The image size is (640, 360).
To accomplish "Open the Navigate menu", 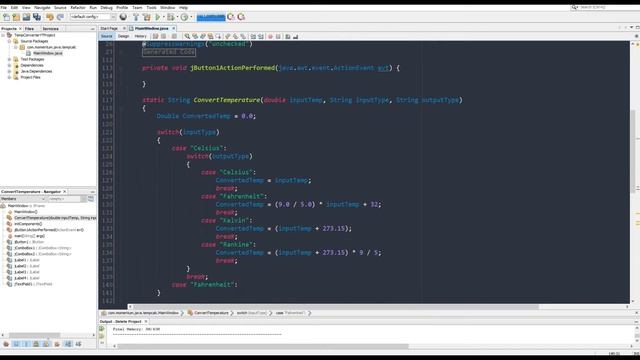I will click(42, 7).
